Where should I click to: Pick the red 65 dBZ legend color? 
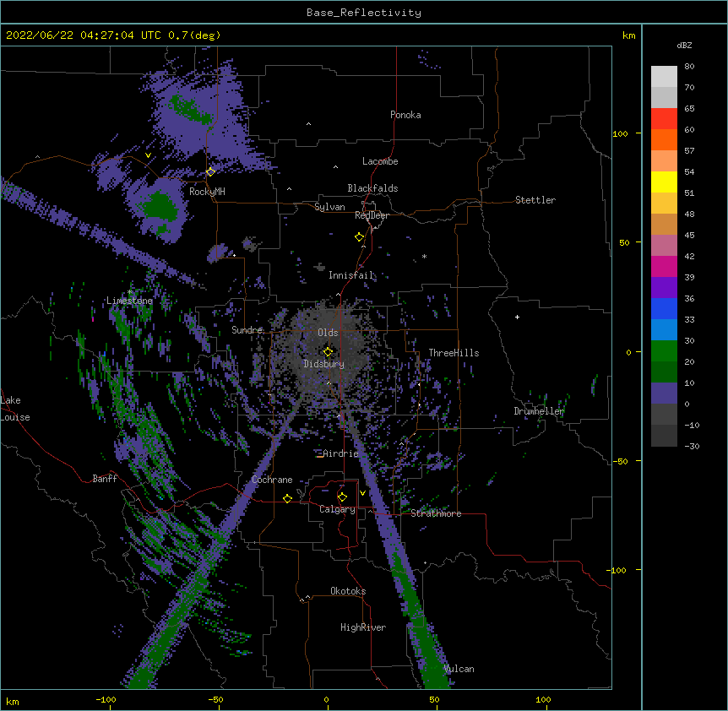(664, 119)
